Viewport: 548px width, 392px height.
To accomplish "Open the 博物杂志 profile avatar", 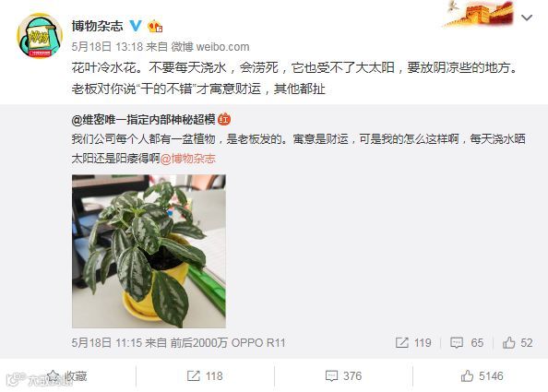I will click(40, 36).
